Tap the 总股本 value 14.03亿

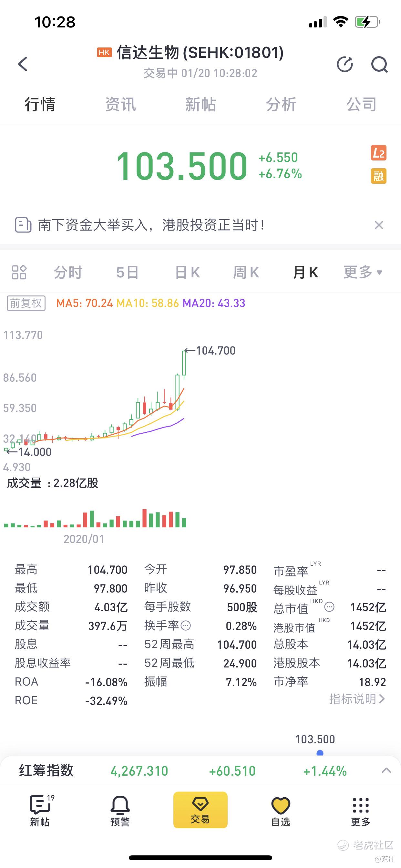tap(367, 645)
